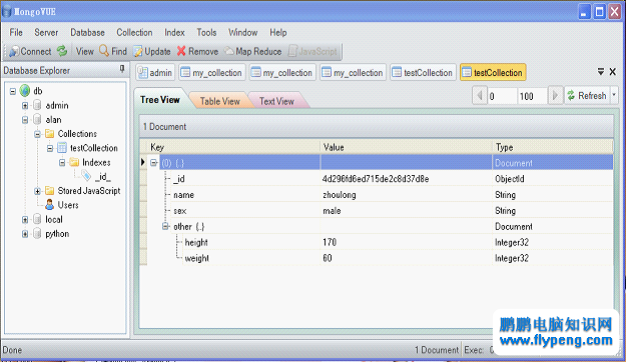626x362 pixels.
Task: Click the Find magnifier tool
Action: (x=113, y=51)
